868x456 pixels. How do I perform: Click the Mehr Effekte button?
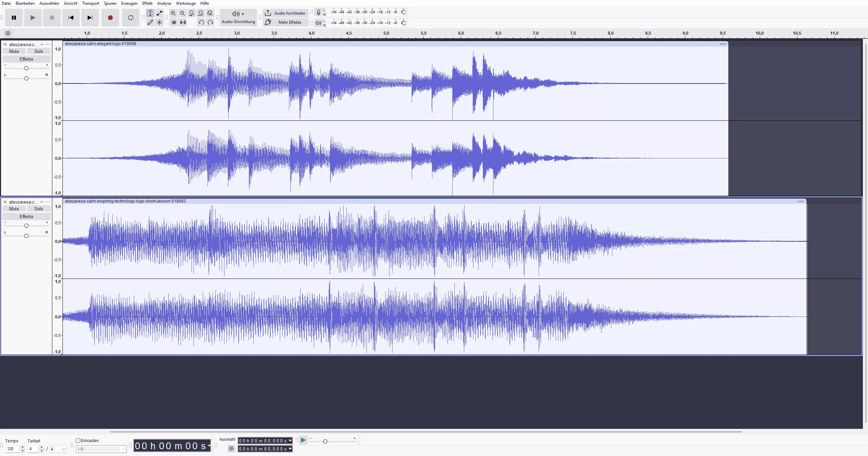click(x=286, y=22)
